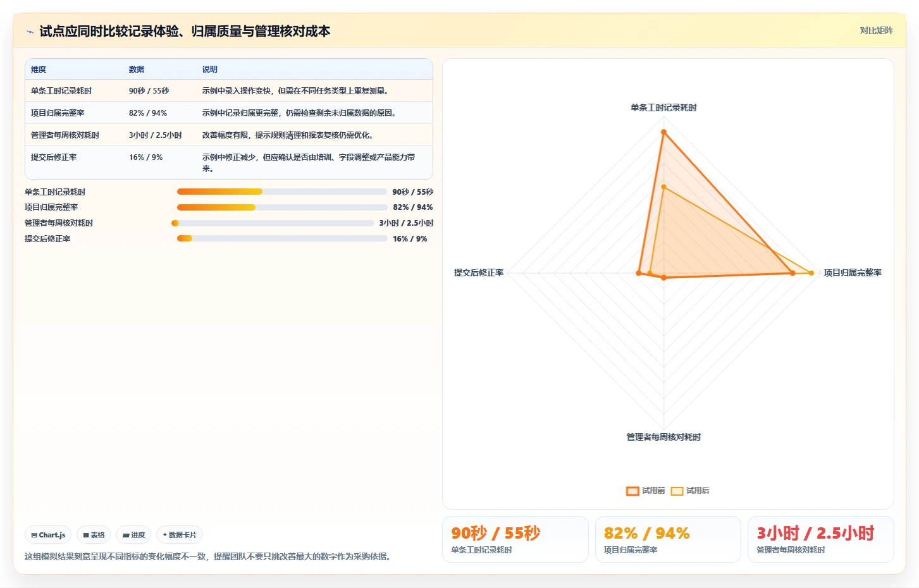Click the radar point at the top vertex
Viewport: 919px width, 588px height.
663,132
